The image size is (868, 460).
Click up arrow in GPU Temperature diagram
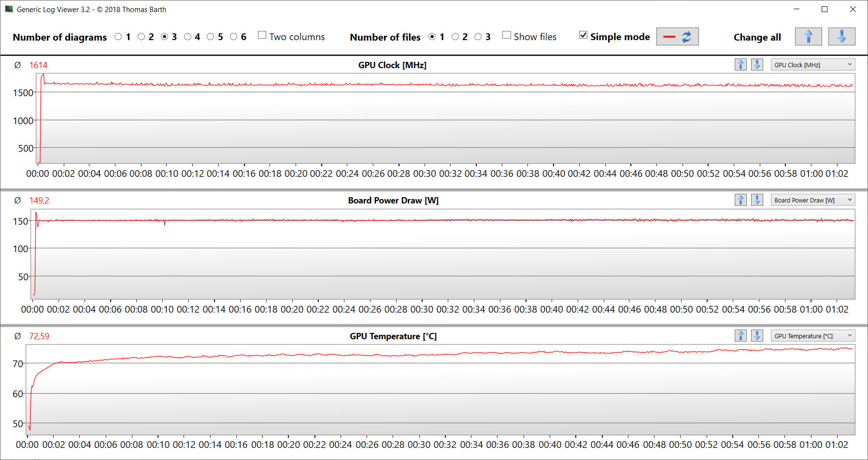tap(741, 336)
